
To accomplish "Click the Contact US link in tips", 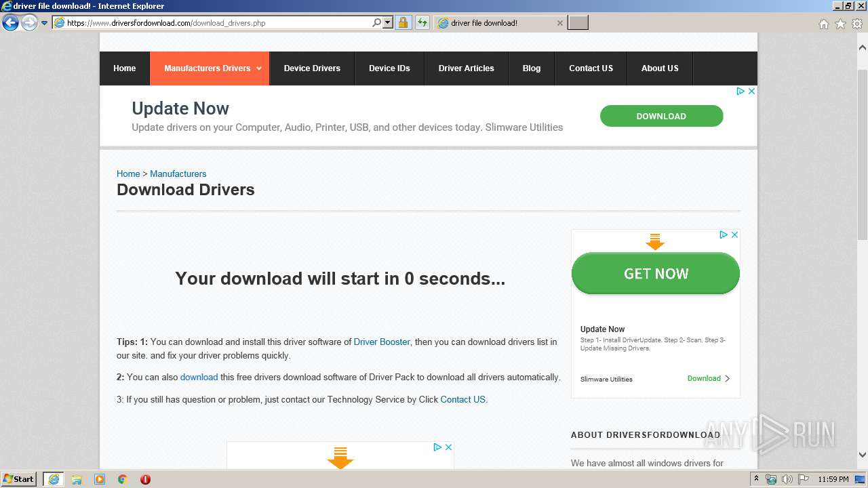I will point(462,399).
